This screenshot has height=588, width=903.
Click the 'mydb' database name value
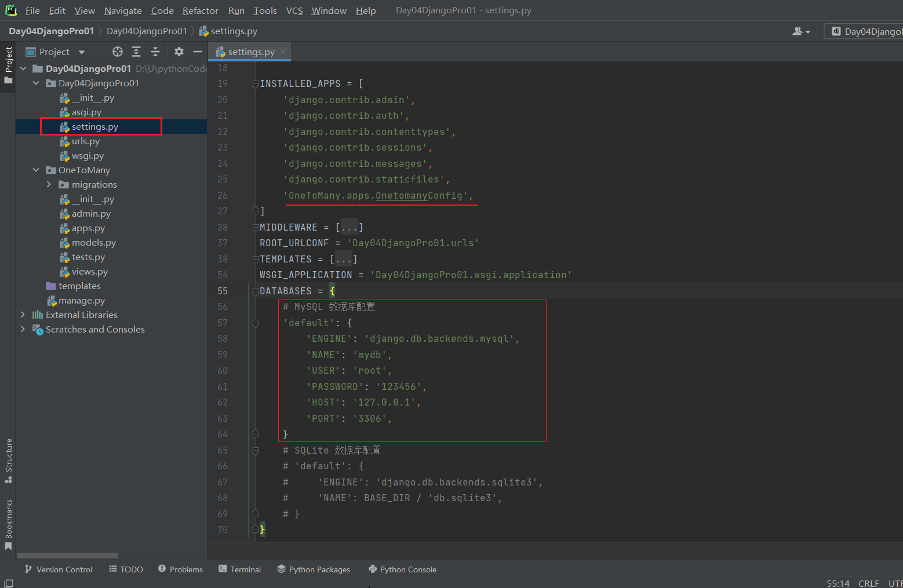coord(370,355)
